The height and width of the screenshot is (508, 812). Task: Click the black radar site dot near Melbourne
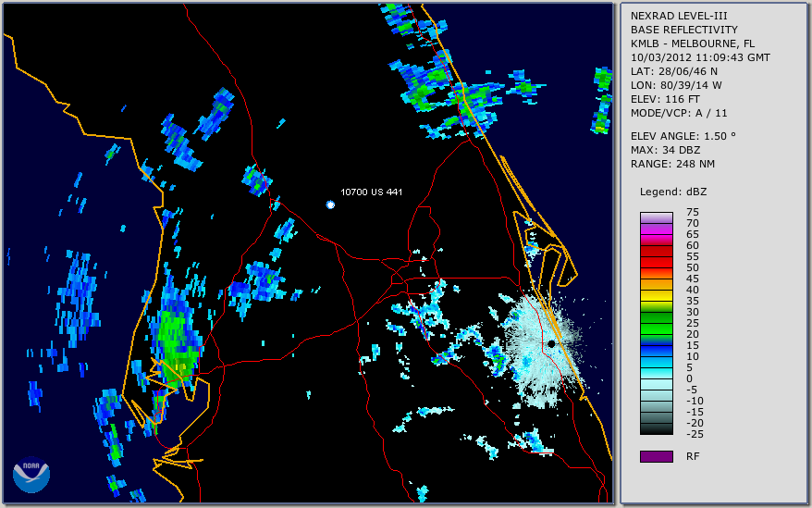[551, 343]
